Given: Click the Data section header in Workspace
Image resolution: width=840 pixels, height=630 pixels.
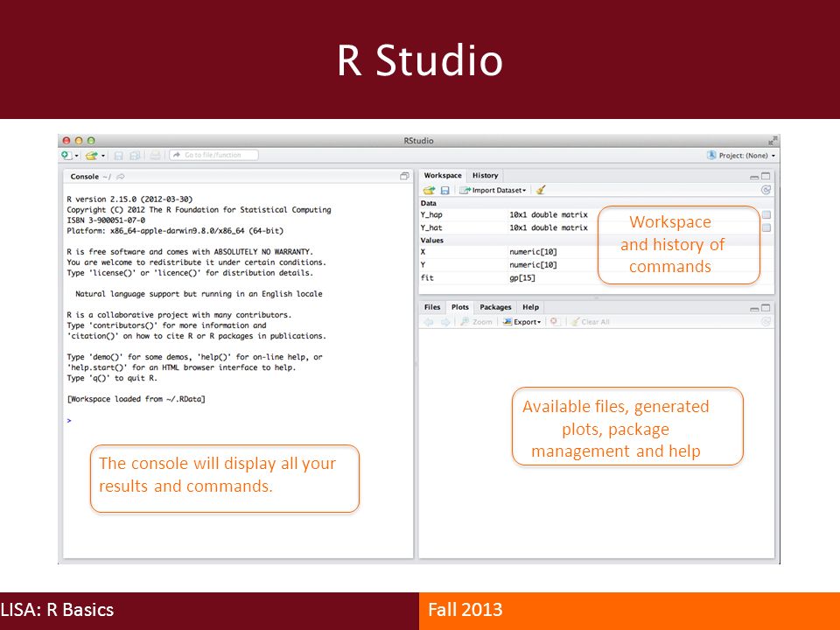Looking at the screenshot, I should 596,203.
